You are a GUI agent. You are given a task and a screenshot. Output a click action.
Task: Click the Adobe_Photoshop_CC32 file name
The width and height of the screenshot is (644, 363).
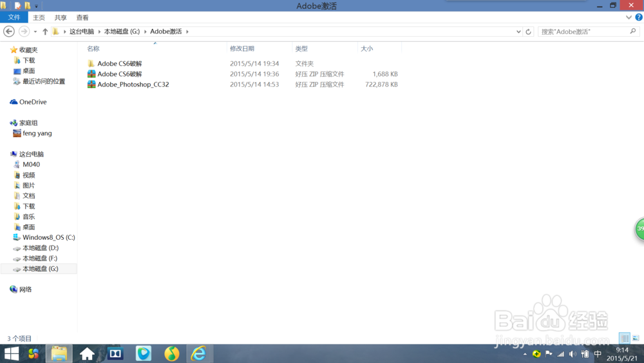(133, 84)
